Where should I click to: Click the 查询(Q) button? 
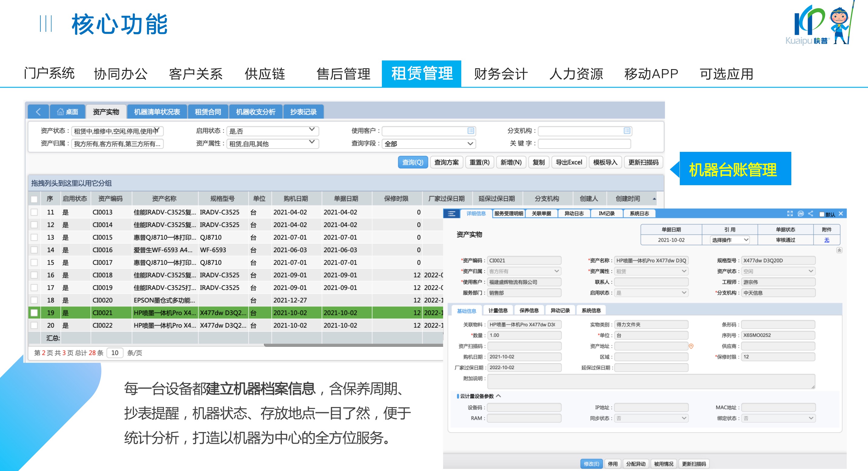(x=412, y=162)
